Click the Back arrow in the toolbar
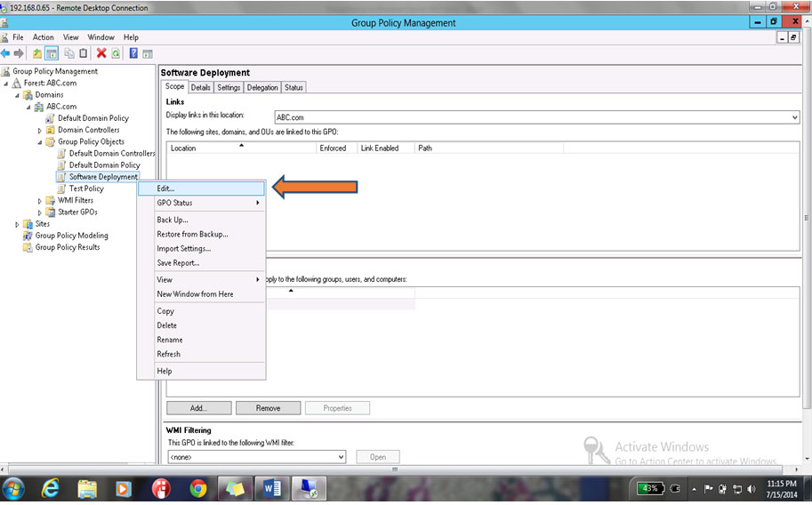The height and width of the screenshot is (505, 812). pos(5,53)
